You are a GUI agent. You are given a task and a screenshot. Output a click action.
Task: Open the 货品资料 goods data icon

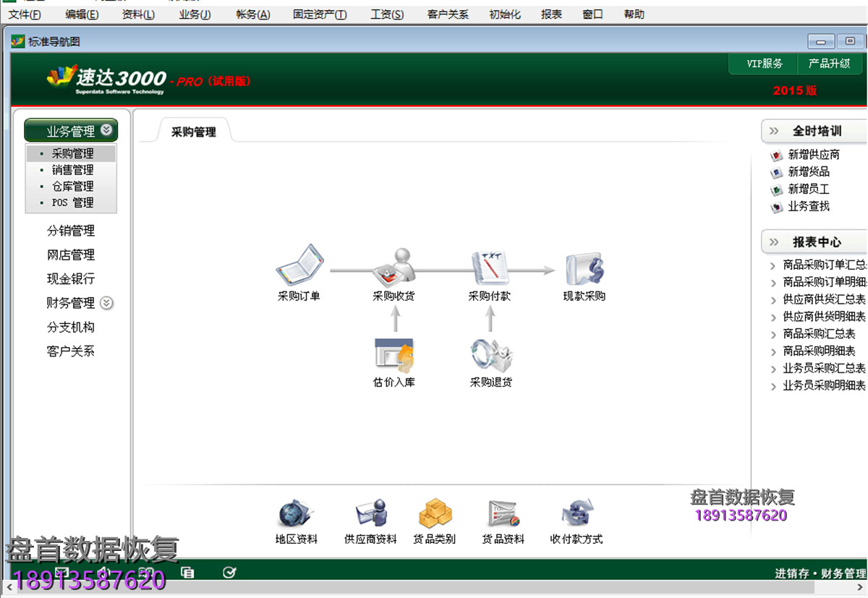coord(503,514)
